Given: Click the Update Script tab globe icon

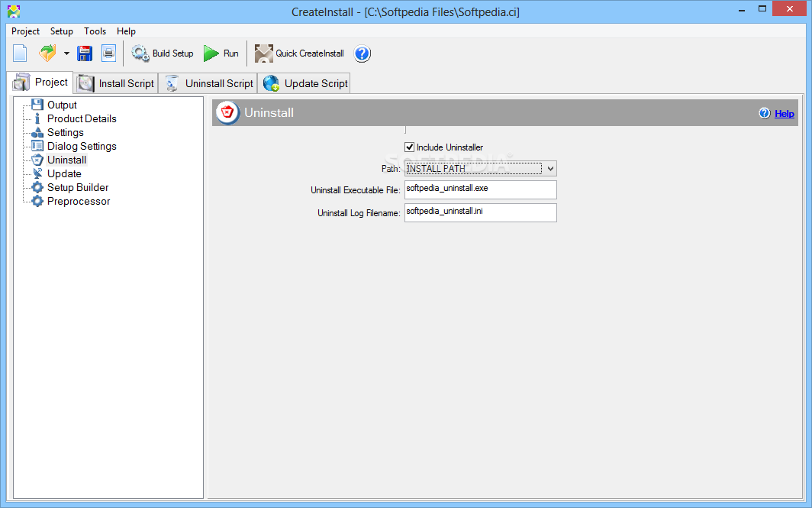Looking at the screenshot, I should click(271, 83).
